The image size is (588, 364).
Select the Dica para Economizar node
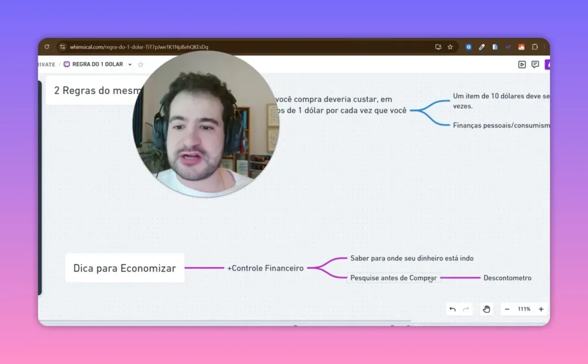[125, 268]
